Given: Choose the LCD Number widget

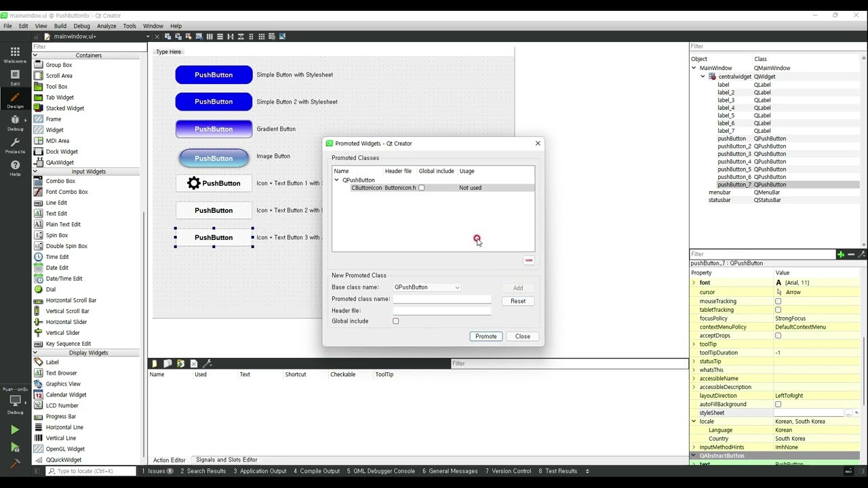Looking at the screenshot, I should (x=62, y=405).
